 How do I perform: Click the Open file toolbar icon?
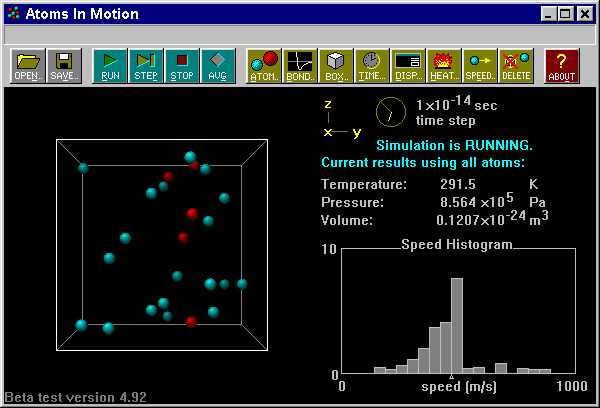(27, 65)
